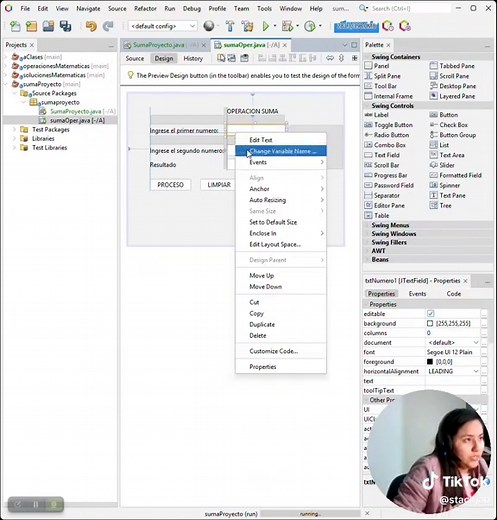Viewport: 497px width, 520px height.
Task: Open dropdown arrow next to Run icon
Action: click(275, 26)
